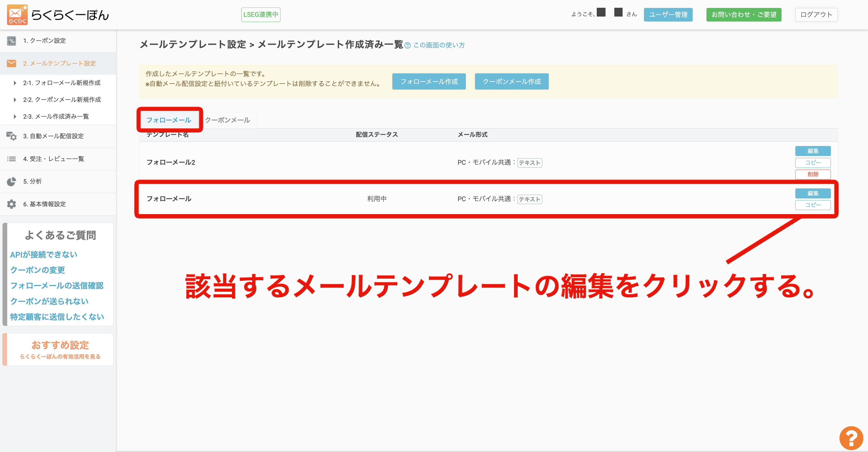
Task: Click the クーポンメール作成 button
Action: pyautogui.click(x=512, y=81)
